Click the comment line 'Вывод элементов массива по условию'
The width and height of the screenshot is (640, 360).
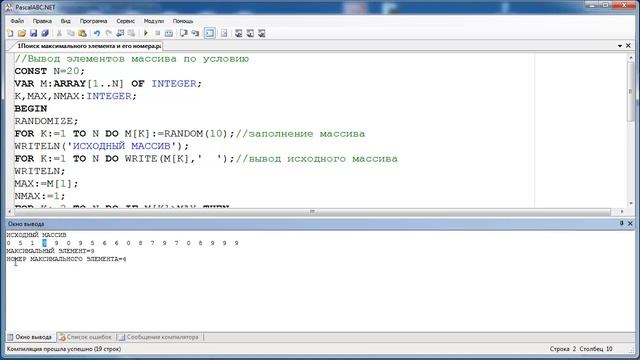[x=131, y=59]
